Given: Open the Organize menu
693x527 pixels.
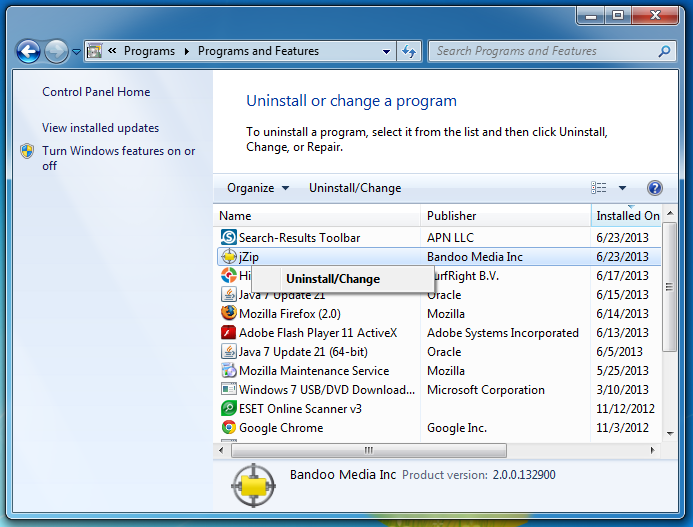Looking at the screenshot, I should tap(258, 188).
